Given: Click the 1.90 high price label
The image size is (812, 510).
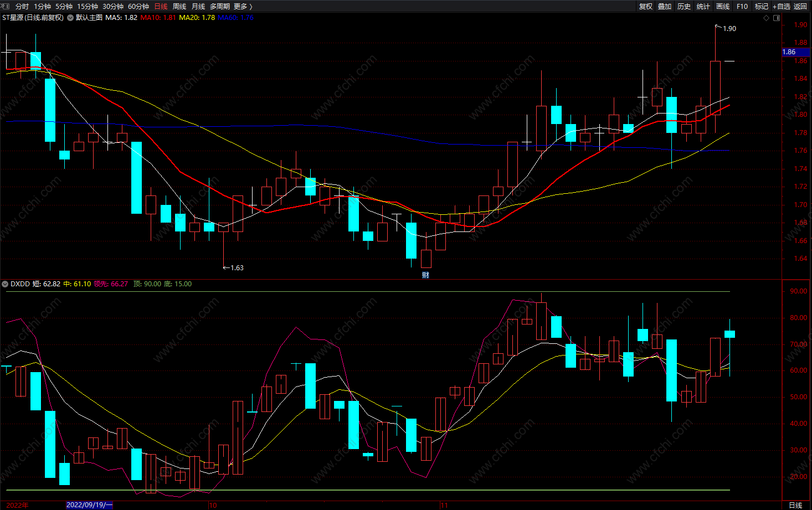Looking at the screenshot, I should tap(729, 28).
